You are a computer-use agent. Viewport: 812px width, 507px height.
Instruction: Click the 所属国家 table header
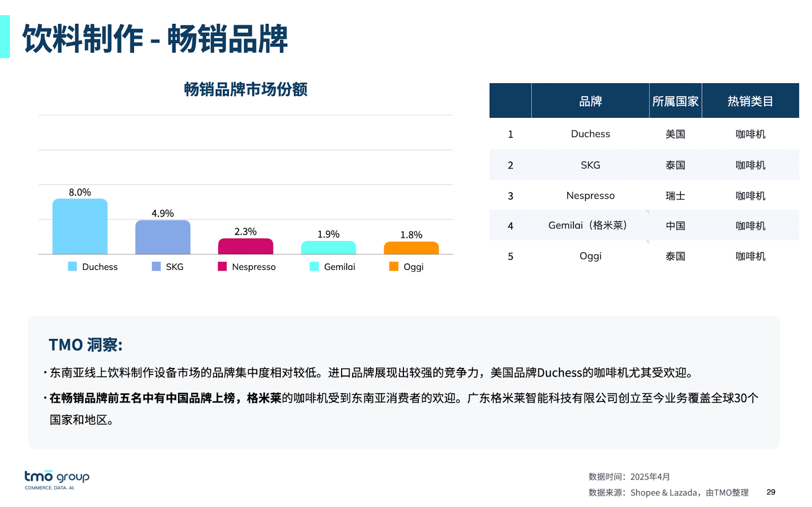click(x=675, y=101)
